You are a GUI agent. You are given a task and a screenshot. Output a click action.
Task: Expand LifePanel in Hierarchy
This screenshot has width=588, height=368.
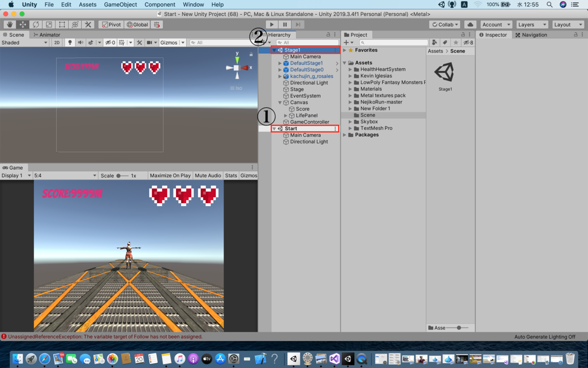[x=286, y=115]
